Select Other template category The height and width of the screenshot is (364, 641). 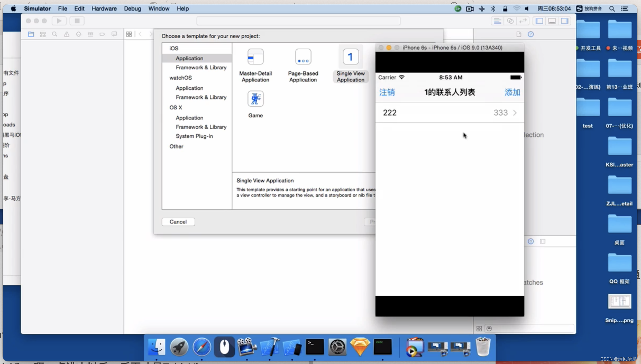[176, 146]
